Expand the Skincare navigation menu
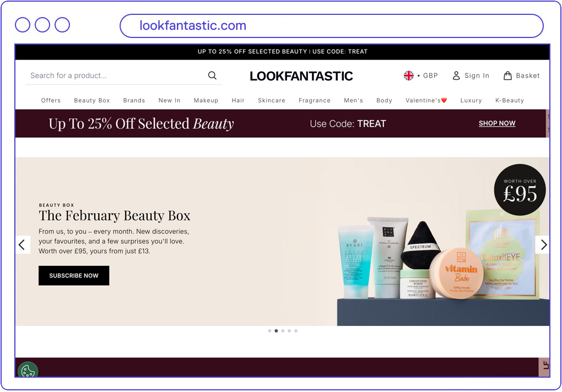Screen dimensions: 562x392 pyautogui.click(x=272, y=101)
